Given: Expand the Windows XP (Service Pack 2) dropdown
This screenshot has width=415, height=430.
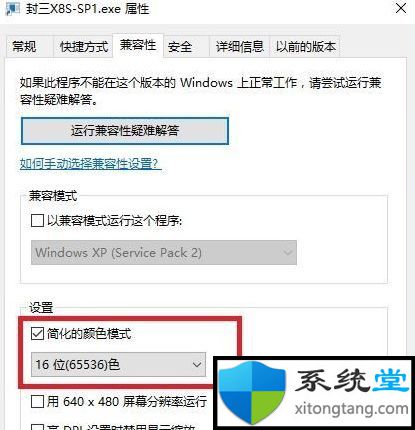Looking at the screenshot, I should (x=164, y=253).
